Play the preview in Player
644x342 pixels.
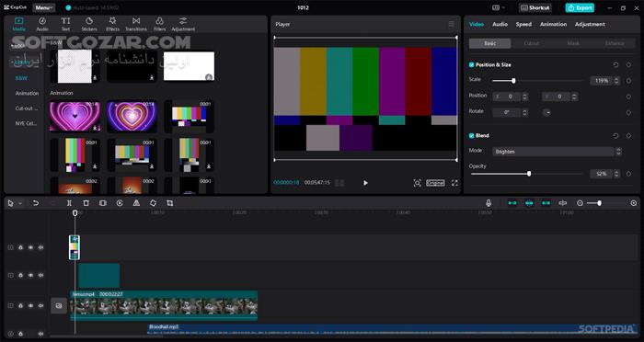pyautogui.click(x=365, y=183)
